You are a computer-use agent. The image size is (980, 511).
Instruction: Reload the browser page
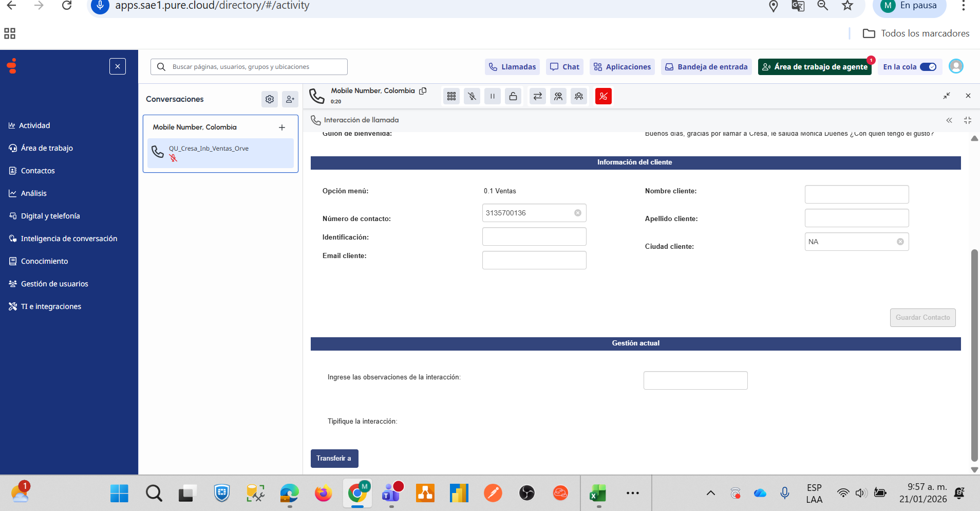point(67,6)
